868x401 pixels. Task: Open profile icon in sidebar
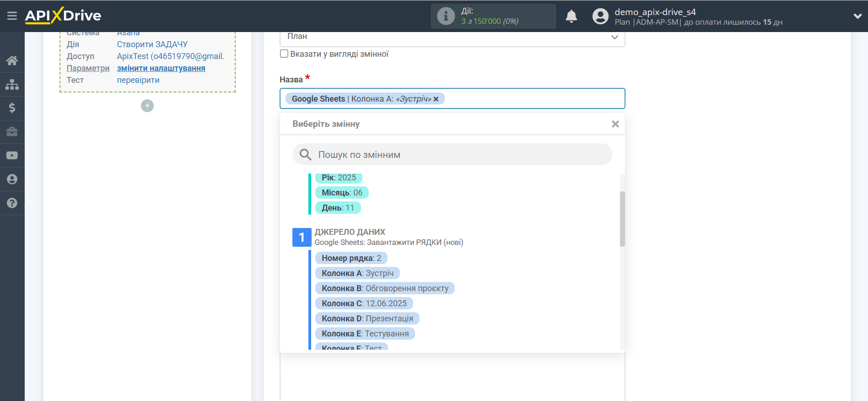click(12, 179)
